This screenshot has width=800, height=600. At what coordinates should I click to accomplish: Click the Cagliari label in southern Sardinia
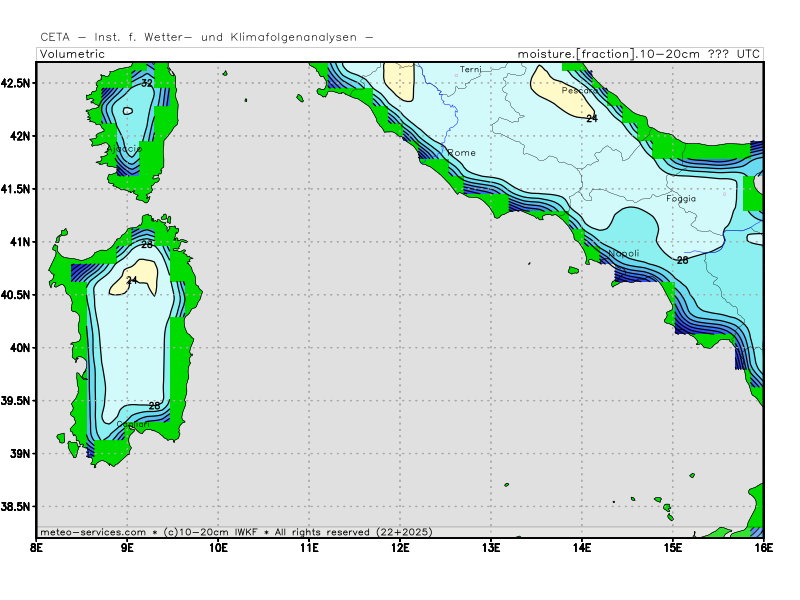click(x=133, y=425)
